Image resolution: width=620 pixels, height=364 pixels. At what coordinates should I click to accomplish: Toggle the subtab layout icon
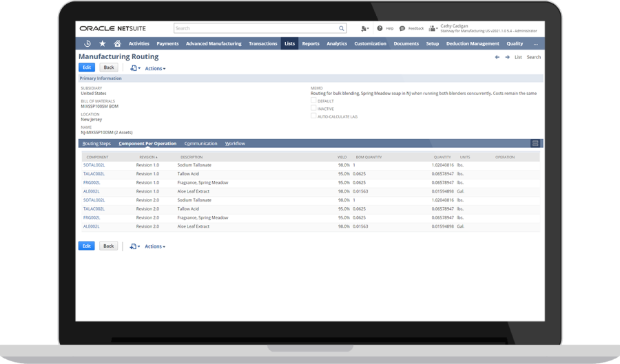click(535, 143)
